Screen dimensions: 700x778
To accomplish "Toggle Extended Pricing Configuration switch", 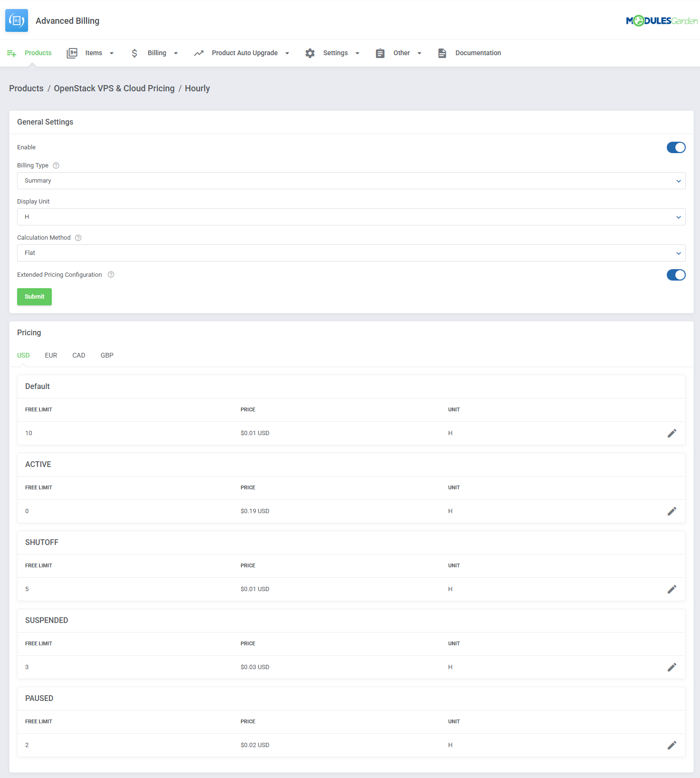I will click(676, 275).
